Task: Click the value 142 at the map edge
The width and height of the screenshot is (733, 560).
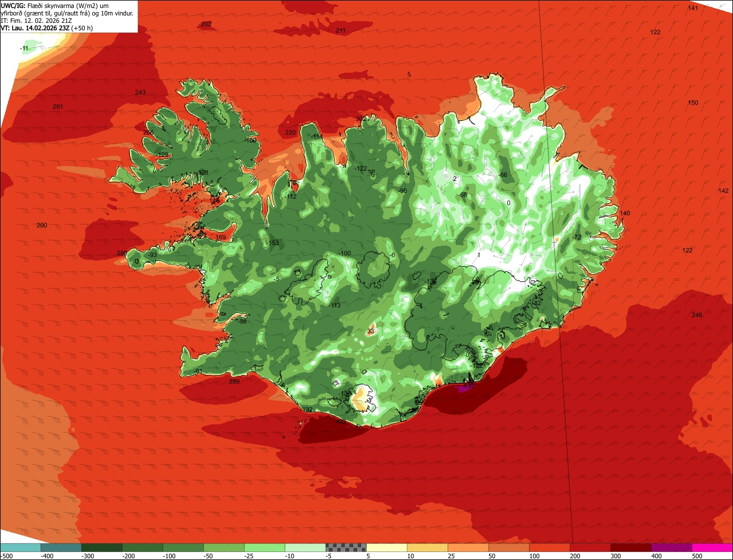Action: tap(723, 191)
